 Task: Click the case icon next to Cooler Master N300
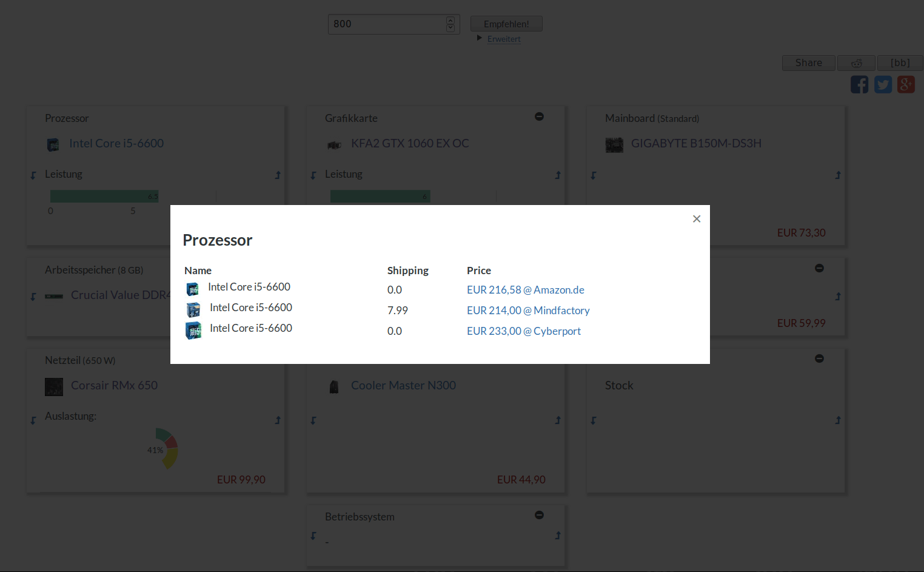coord(334,387)
